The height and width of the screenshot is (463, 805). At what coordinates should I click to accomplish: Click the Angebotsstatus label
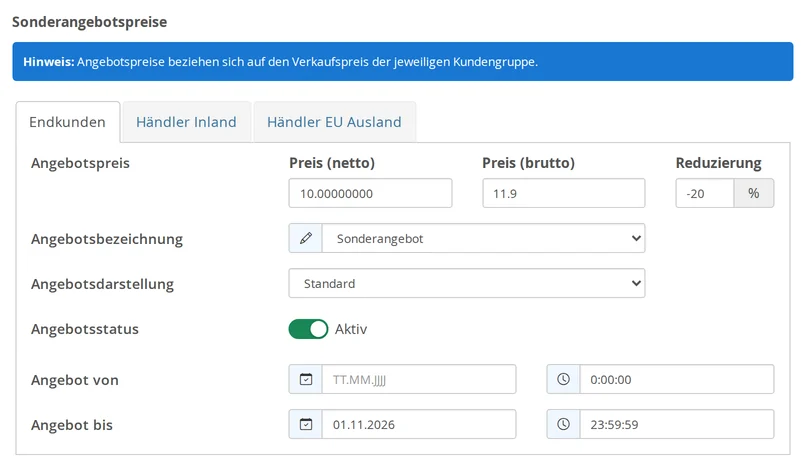(85, 329)
